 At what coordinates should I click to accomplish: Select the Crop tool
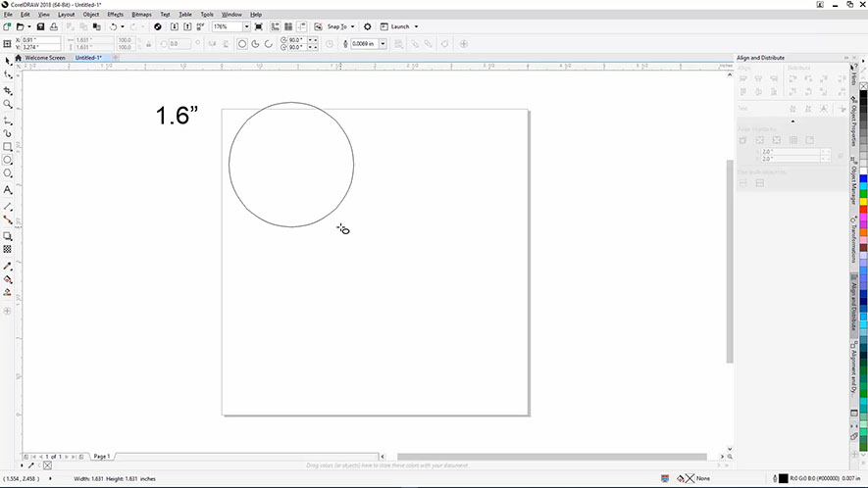(8, 89)
